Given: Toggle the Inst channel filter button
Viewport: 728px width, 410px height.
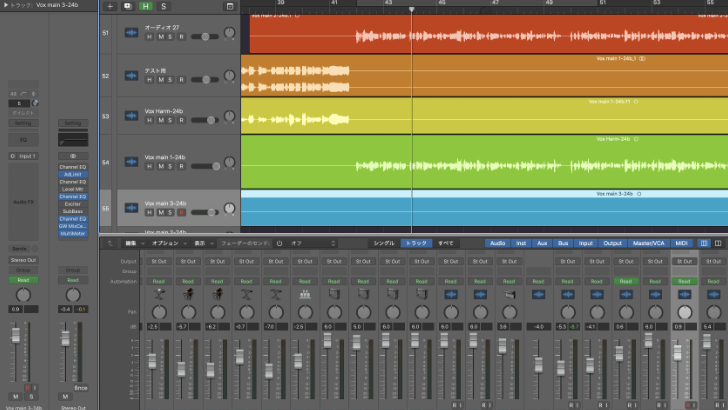Looking at the screenshot, I should click(x=521, y=243).
